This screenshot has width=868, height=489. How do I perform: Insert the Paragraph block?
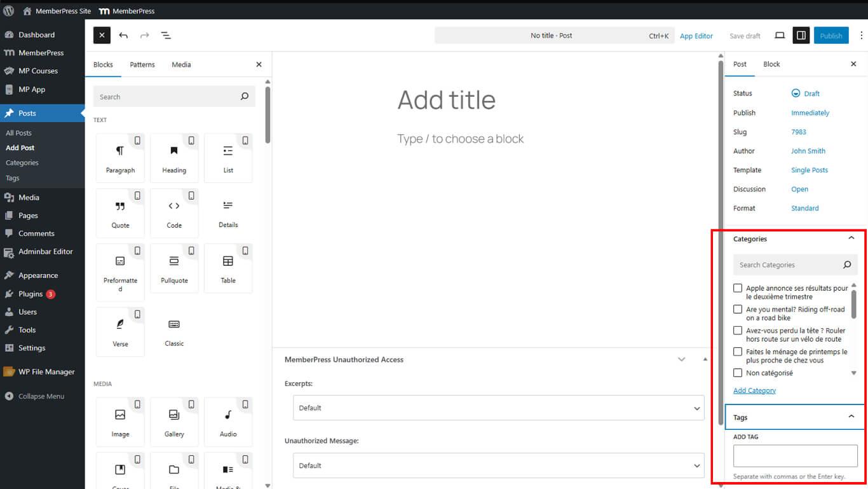(x=120, y=158)
